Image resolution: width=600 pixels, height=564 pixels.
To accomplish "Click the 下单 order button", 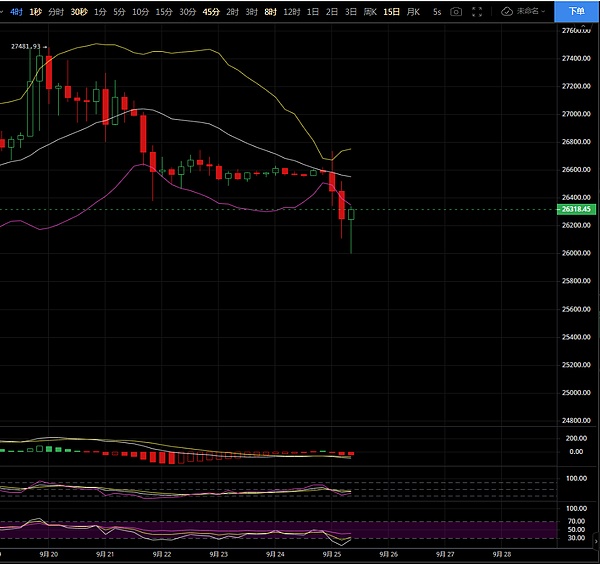I will (576, 11).
